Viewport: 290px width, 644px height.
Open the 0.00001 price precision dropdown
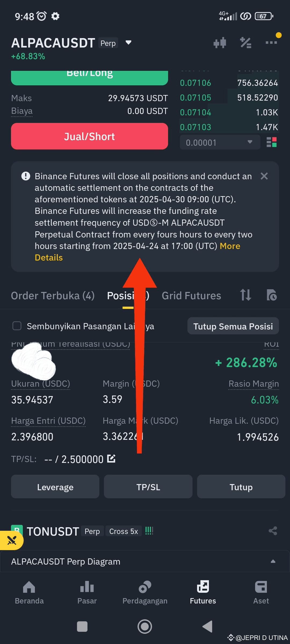(220, 142)
